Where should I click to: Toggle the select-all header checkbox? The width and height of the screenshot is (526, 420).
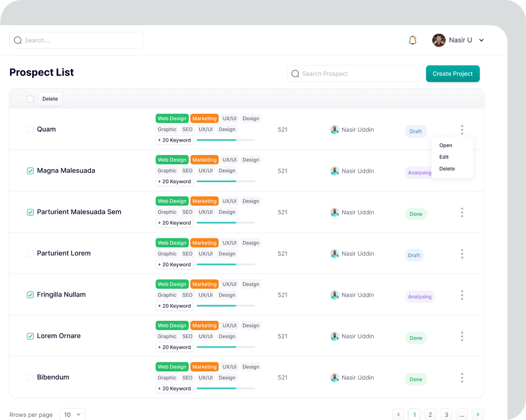(30, 99)
